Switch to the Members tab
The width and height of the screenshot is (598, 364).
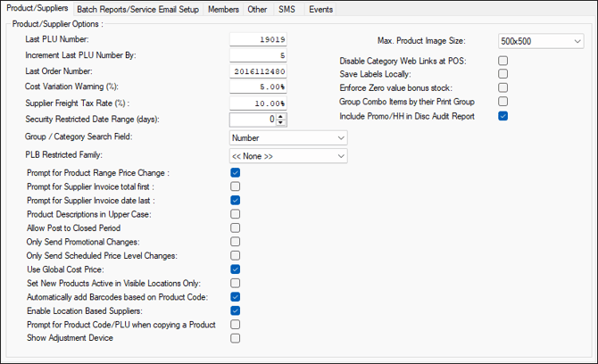[x=223, y=10]
